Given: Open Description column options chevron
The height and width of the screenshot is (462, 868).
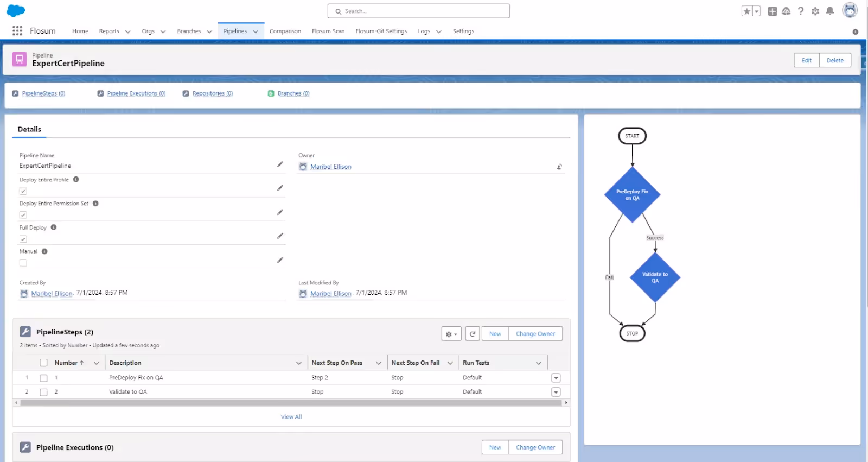Looking at the screenshot, I should coord(298,363).
